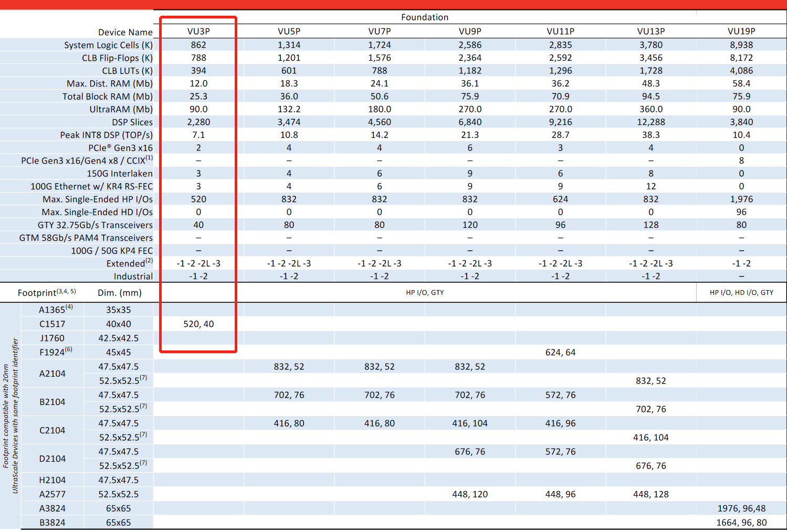Select the 448, 128 cell in A2577 row
787x532 pixels.
click(x=651, y=494)
